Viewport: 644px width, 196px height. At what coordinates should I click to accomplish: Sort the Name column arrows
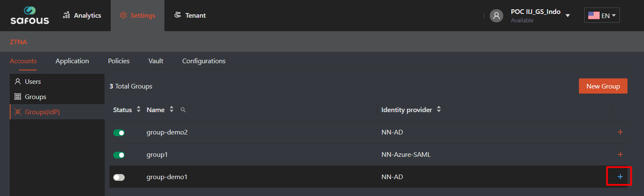[172, 110]
